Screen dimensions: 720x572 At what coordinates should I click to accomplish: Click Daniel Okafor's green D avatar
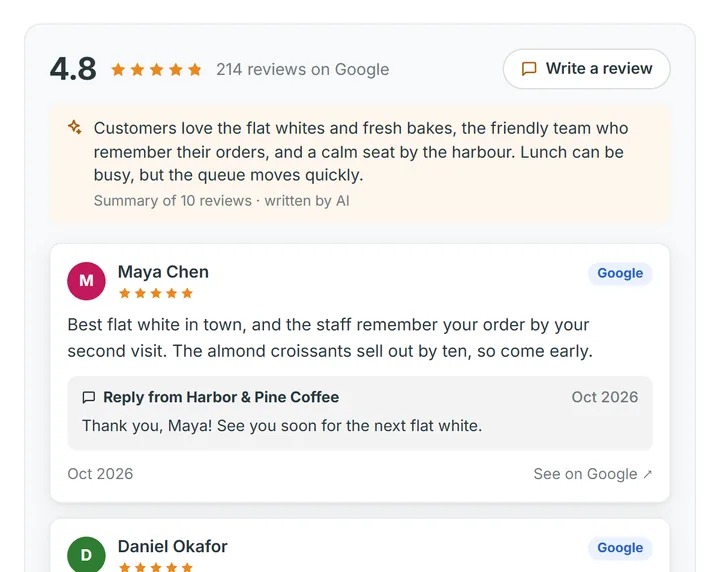[86, 555]
